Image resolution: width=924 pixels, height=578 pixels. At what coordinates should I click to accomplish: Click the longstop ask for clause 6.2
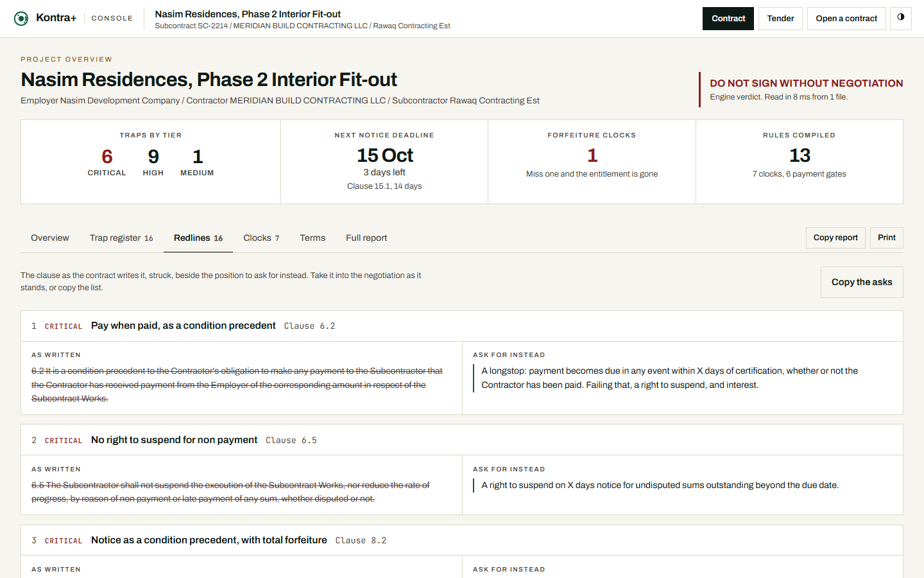click(x=670, y=378)
